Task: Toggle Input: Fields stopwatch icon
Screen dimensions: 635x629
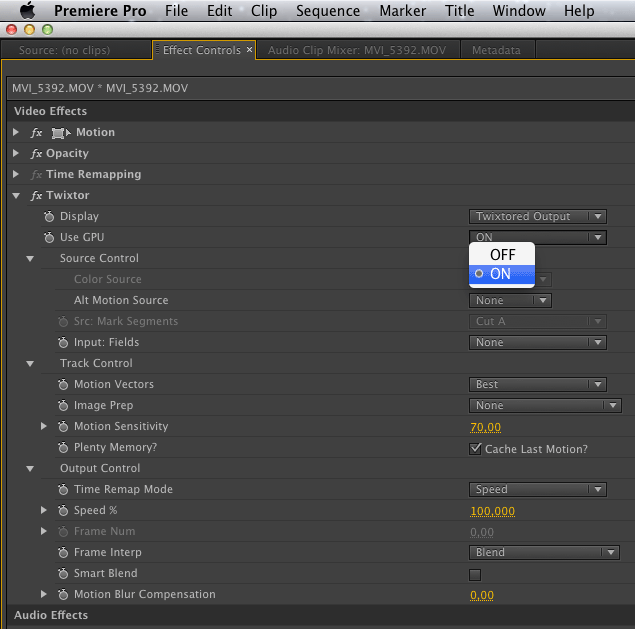Action: click(x=63, y=343)
